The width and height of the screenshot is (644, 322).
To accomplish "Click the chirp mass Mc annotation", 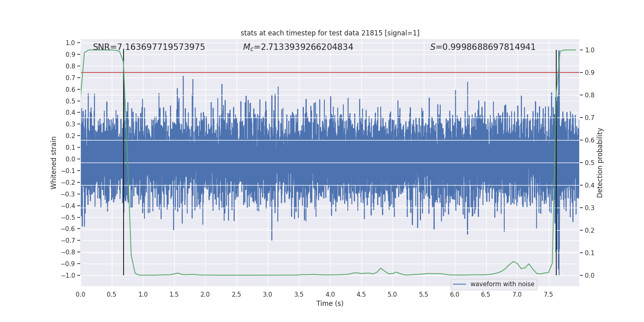I will pyautogui.click(x=298, y=47).
